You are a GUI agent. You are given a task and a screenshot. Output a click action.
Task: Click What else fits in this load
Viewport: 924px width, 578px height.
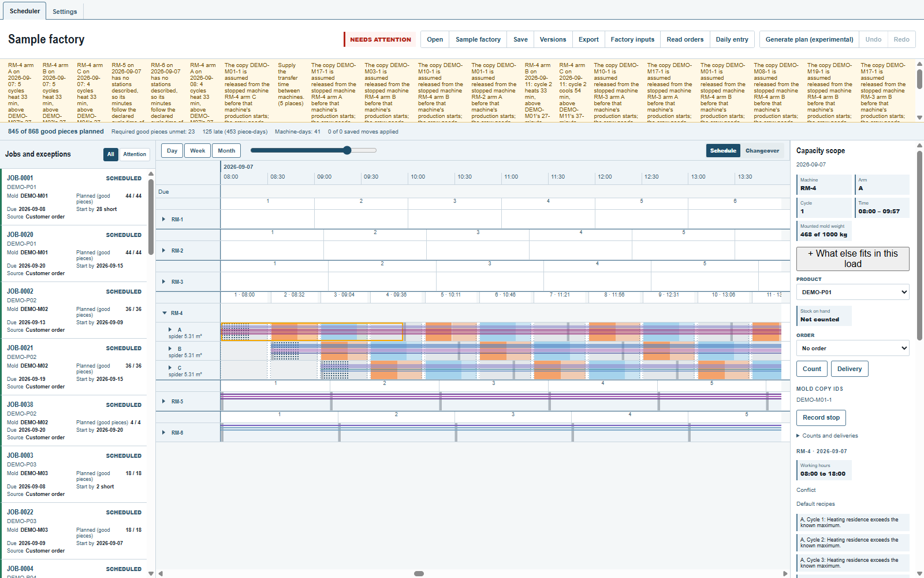coord(853,259)
